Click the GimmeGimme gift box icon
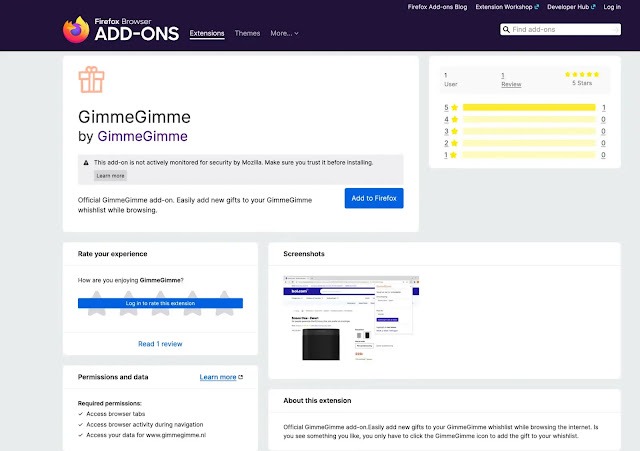Screen dimensions: 640x451 coord(91,80)
